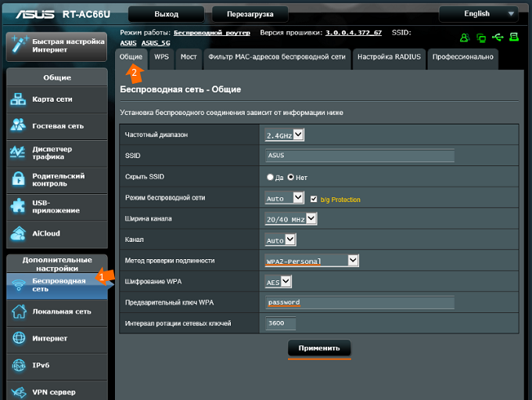Click the USB status icon in header
Viewport: 532px width, 400px height.
(x=499, y=37)
